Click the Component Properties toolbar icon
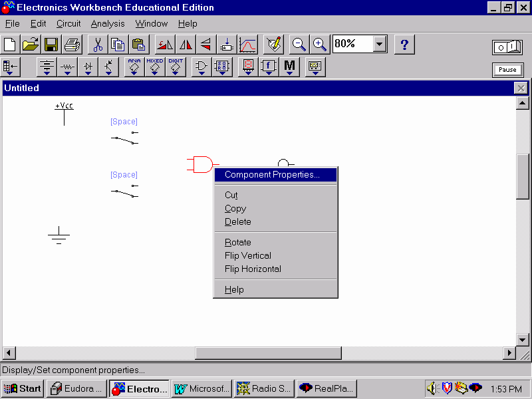The width and height of the screenshot is (532, 399). (274, 45)
